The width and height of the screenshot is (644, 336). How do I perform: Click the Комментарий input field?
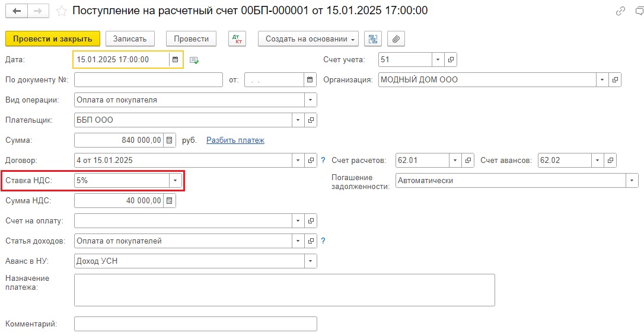(x=196, y=324)
